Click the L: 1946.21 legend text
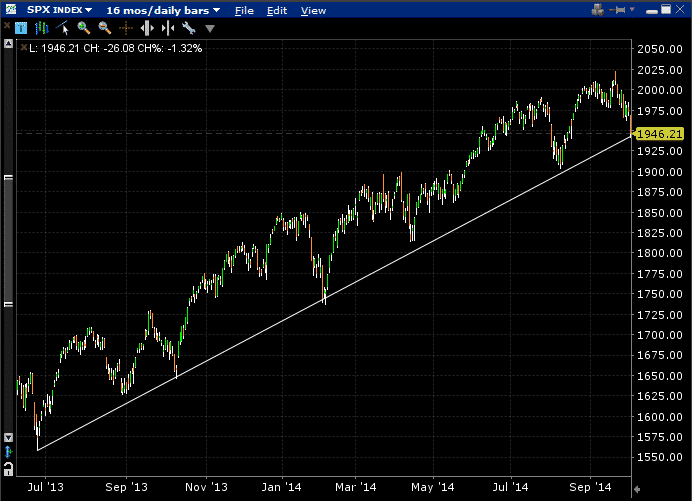Image resolution: width=692 pixels, height=501 pixels. pos(55,48)
